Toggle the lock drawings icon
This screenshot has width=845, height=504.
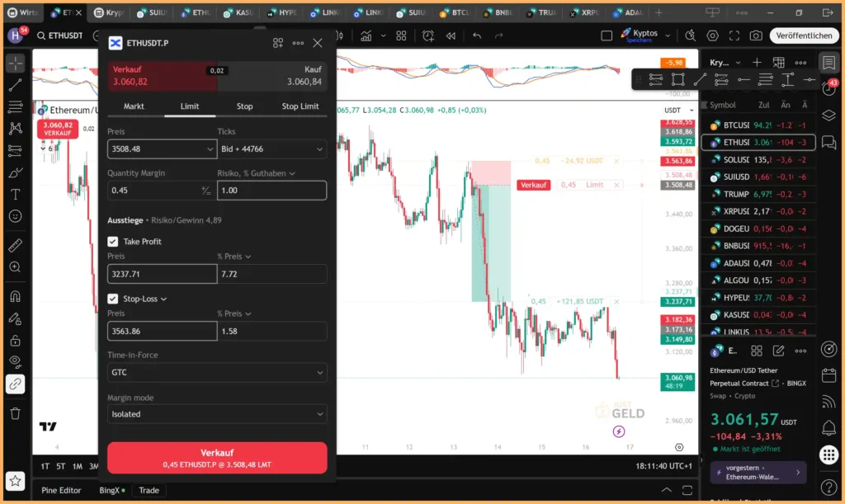click(15, 340)
